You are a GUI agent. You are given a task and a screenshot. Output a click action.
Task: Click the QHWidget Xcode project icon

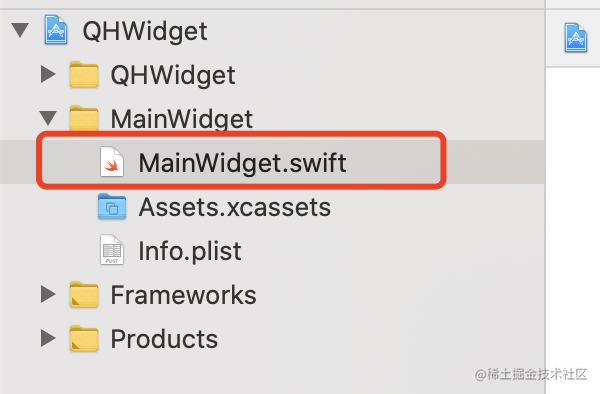click(x=56, y=30)
